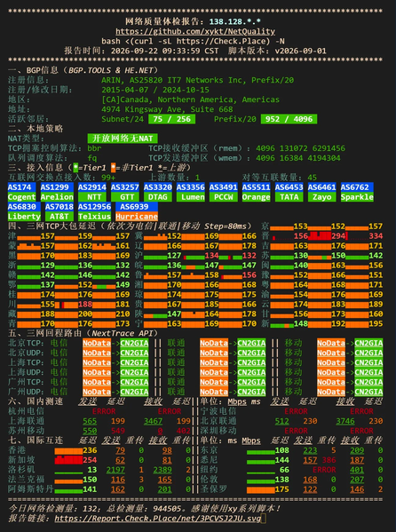The image size is (396, 532).
Task: Select the AS25820 IT7 Networks registration line
Action: tap(197, 81)
